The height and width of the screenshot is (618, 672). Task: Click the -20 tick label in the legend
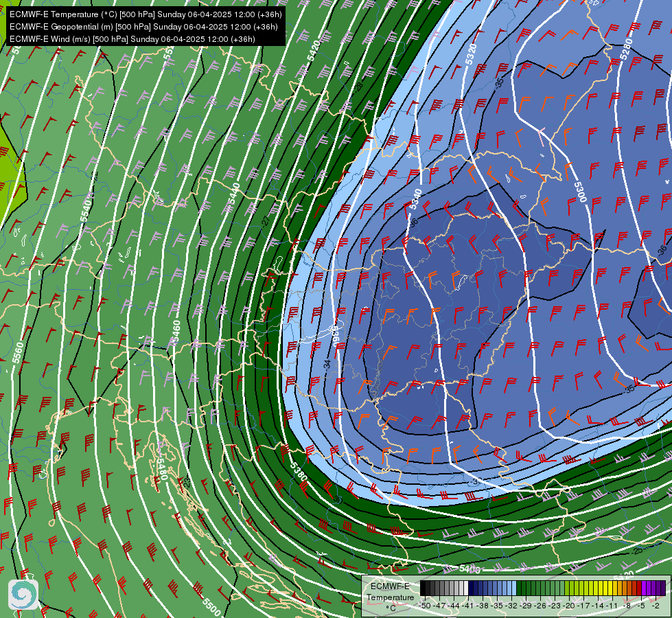[x=570, y=606]
